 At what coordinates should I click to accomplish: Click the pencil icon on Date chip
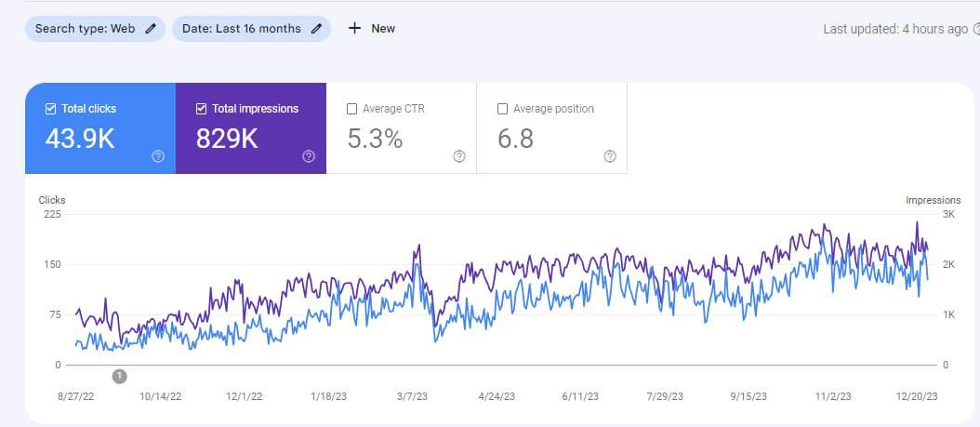[316, 29]
